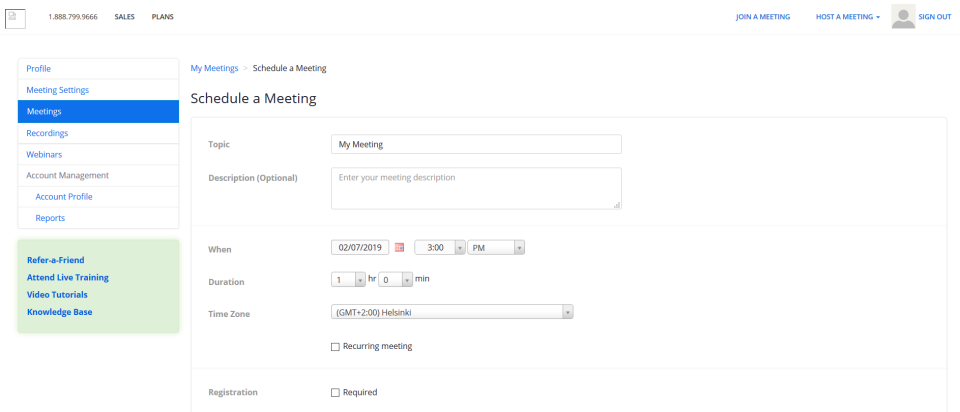Click the date field showing 02/07/2019
This screenshot has height=412, width=960.
(360, 247)
